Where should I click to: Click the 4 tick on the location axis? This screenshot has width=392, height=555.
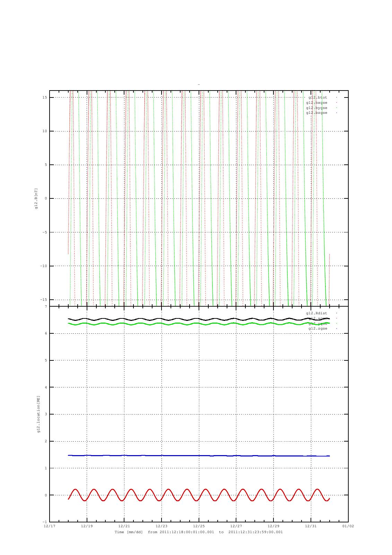click(x=45, y=387)
